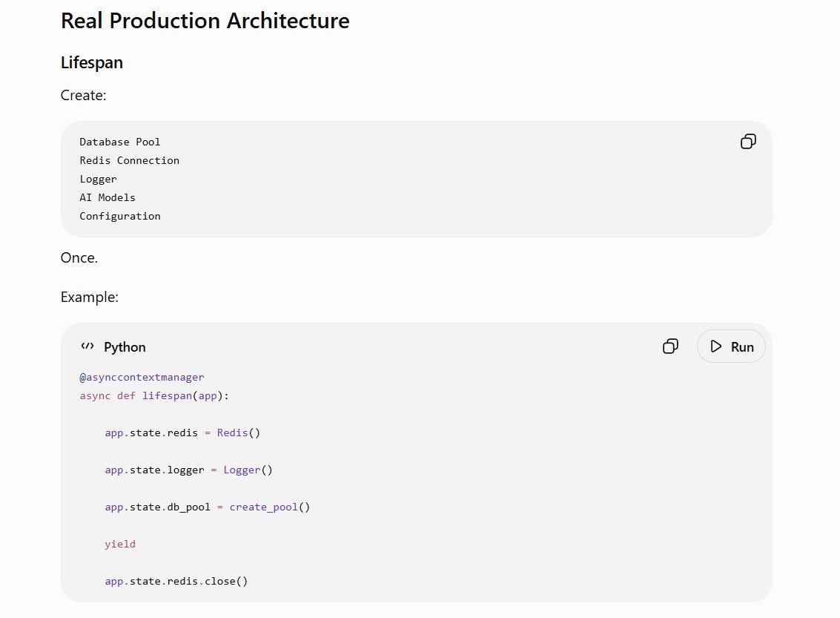
Task: Click the "Configuration" line
Action: click(120, 216)
